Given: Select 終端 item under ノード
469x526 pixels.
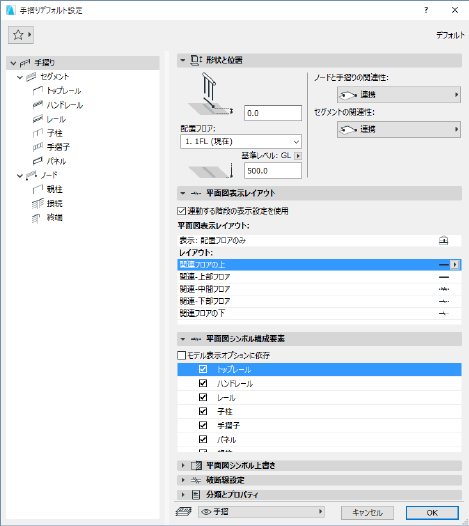Looking at the screenshot, I should pyautogui.click(x=55, y=217).
